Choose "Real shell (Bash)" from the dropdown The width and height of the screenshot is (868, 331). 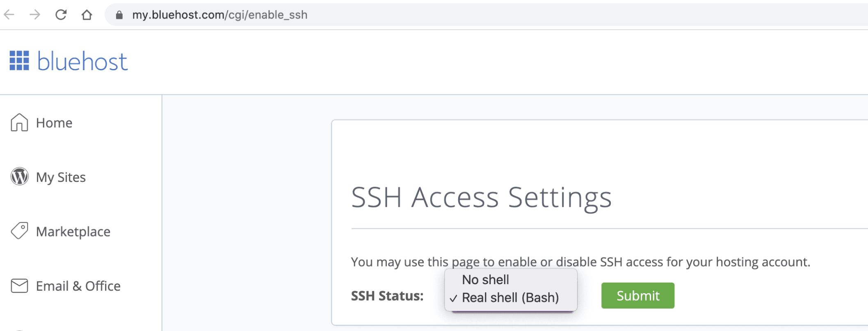pos(510,298)
